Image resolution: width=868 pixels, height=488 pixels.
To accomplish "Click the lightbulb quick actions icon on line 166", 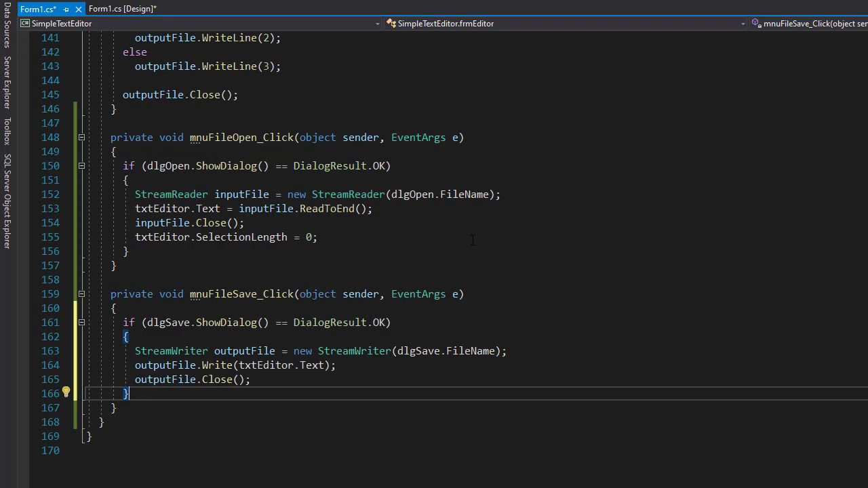I will click(x=66, y=392).
